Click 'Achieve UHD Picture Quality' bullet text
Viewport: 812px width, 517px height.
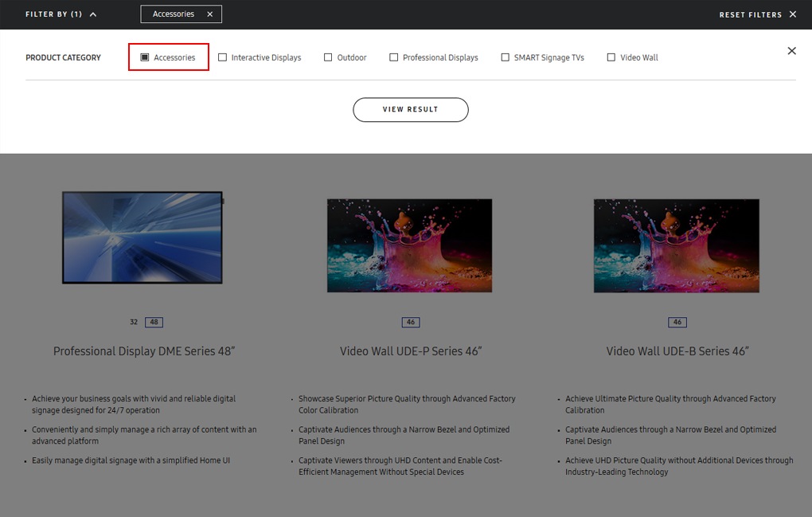click(x=679, y=466)
